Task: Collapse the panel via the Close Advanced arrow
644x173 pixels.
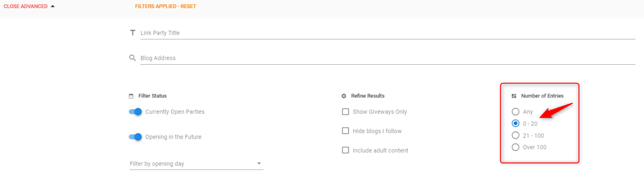Action: pyautogui.click(x=53, y=7)
